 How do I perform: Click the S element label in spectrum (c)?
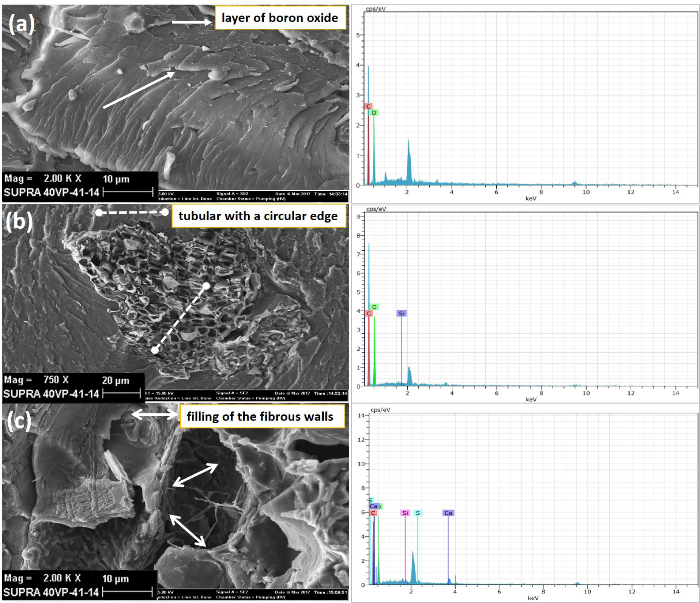[418, 513]
